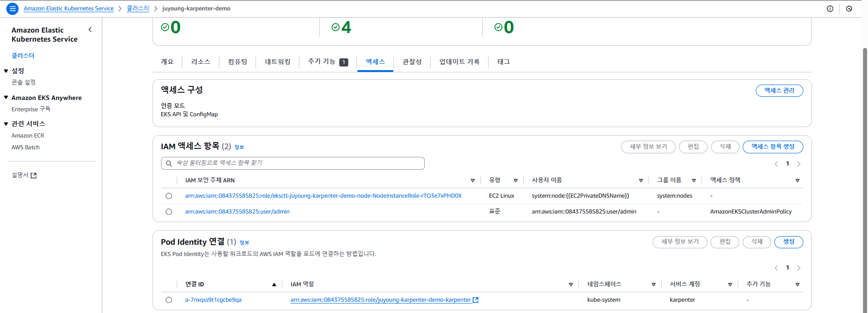Switch to the 태그 tab

(503, 62)
